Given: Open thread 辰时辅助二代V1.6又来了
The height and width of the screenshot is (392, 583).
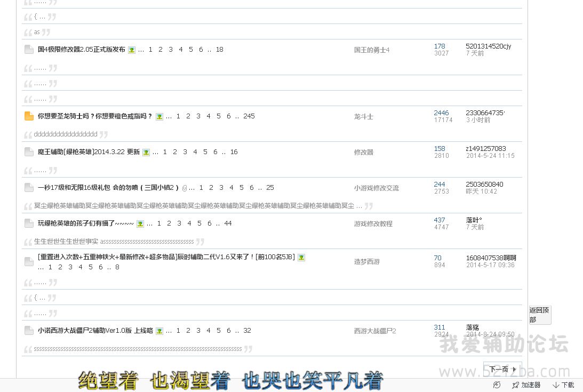Looking at the screenshot, I should click(166, 257).
